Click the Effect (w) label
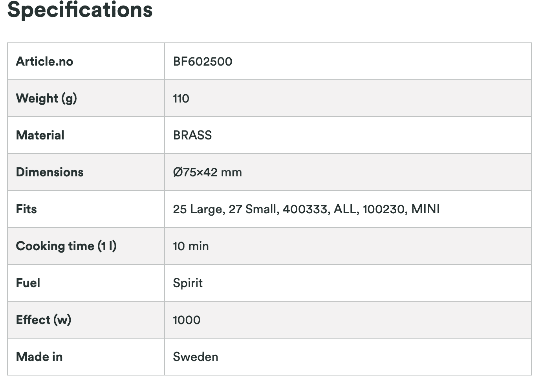This screenshot has width=542, height=392. (x=44, y=320)
